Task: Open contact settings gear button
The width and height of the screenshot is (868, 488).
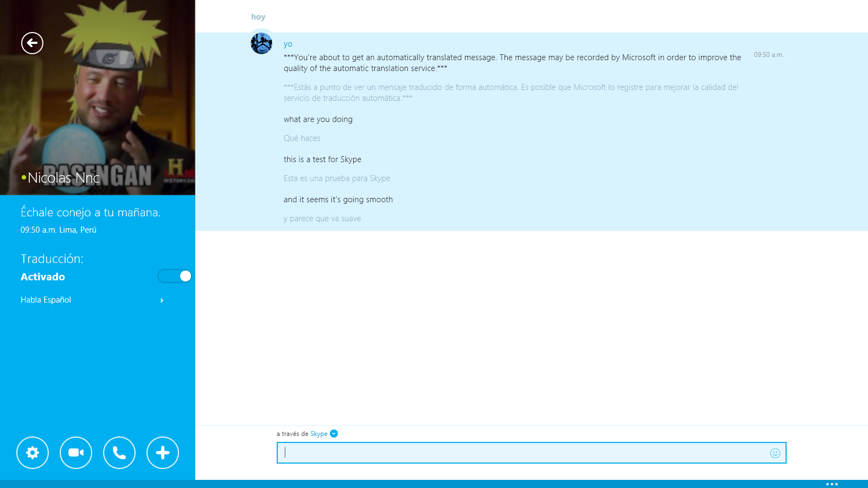Action: coord(33,453)
